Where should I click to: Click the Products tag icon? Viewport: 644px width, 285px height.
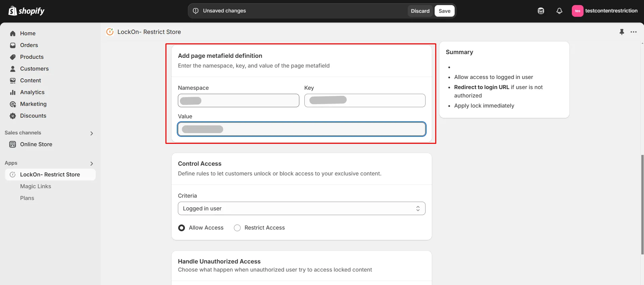click(x=13, y=57)
